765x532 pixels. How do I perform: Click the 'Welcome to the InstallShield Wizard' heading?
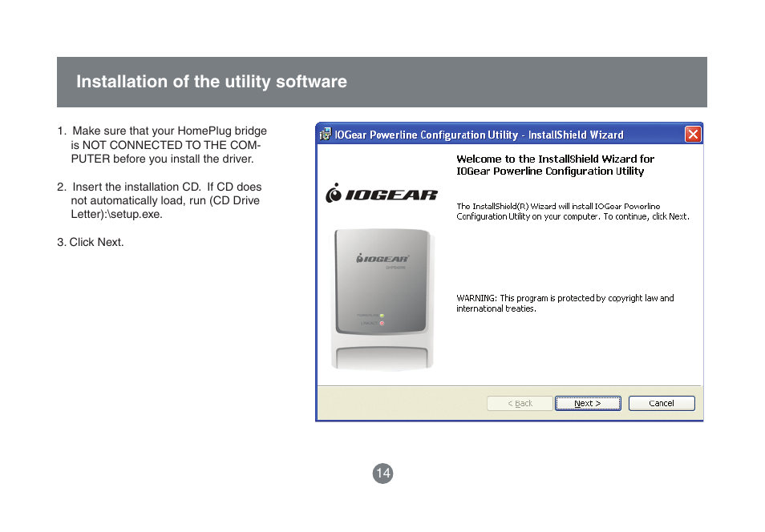tap(555, 165)
